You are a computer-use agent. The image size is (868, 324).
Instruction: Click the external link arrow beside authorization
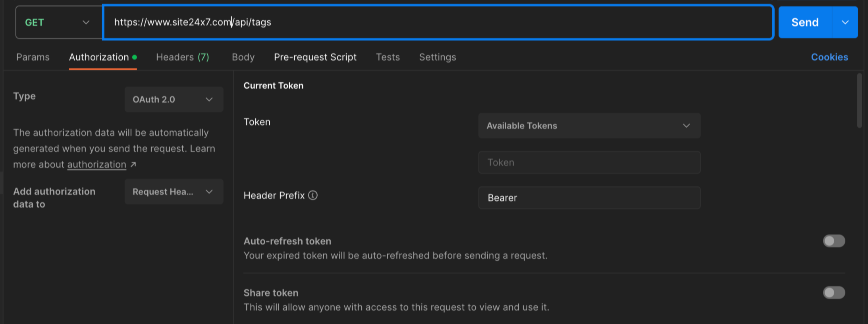pyautogui.click(x=133, y=165)
